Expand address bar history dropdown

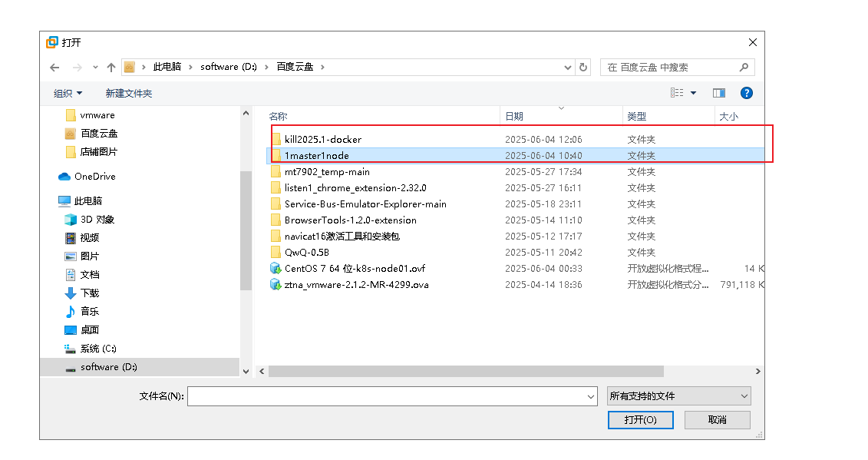(x=567, y=68)
